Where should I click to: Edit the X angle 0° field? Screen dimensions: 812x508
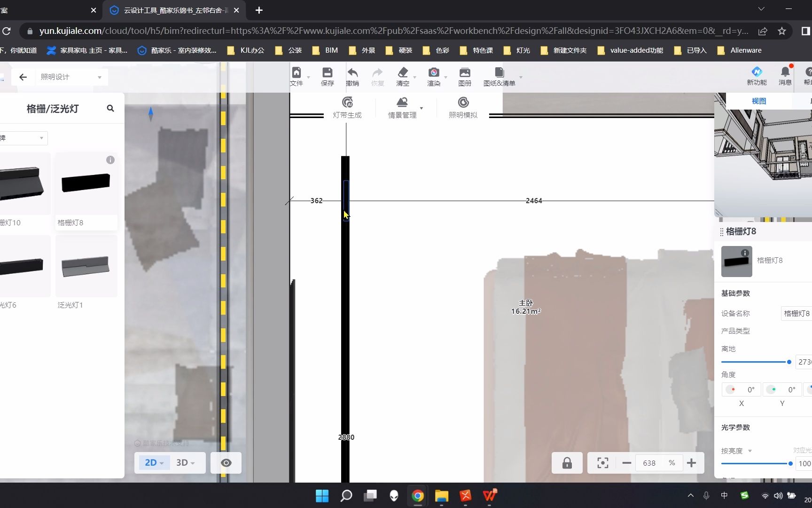[x=742, y=389]
